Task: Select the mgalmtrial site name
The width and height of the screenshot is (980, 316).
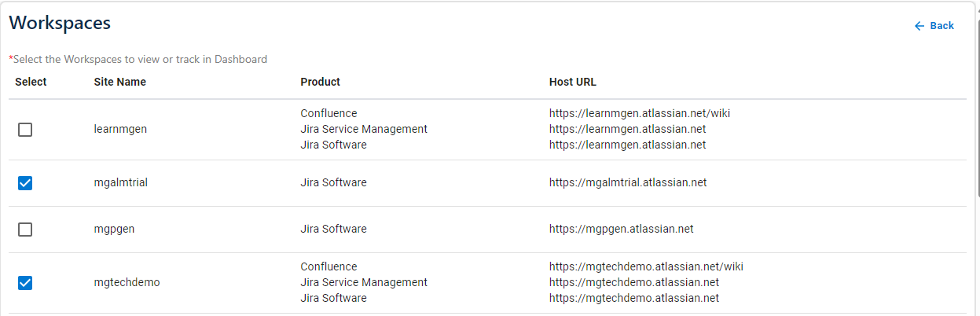Action: pos(120,182)
